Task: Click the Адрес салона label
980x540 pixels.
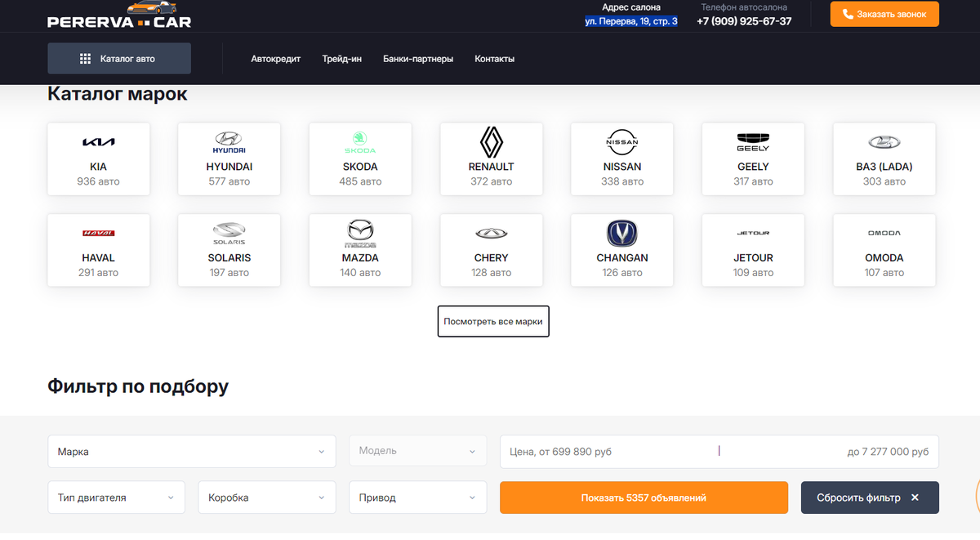Action: [x=631, y=7]
